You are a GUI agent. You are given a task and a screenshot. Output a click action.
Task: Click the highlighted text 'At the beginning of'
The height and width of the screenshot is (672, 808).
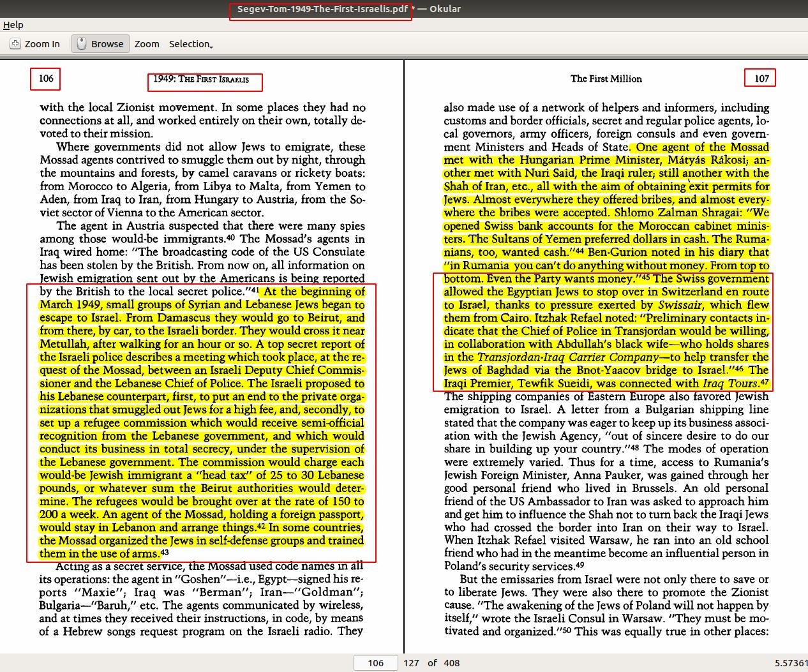pyautogui.click(x=314, y=292)
